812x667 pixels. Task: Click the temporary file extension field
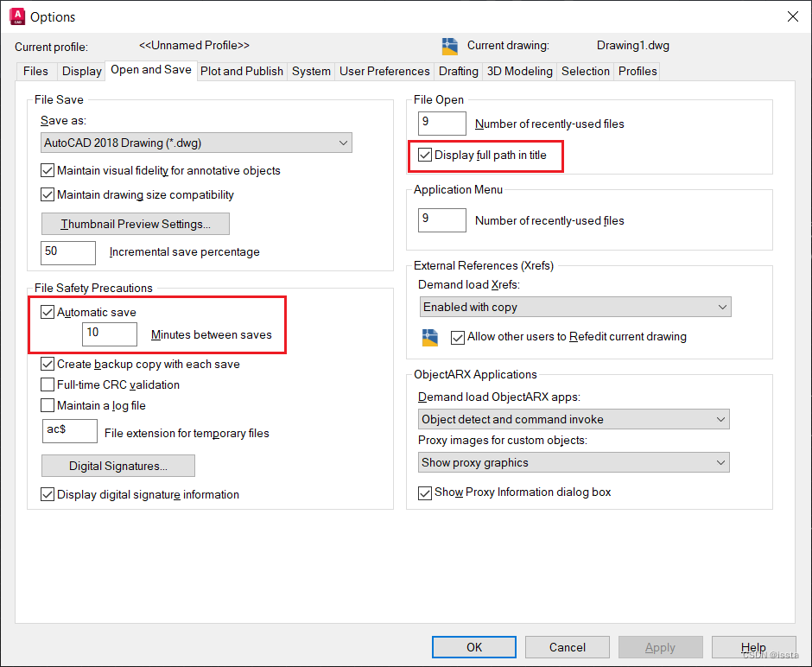point(70,431)
